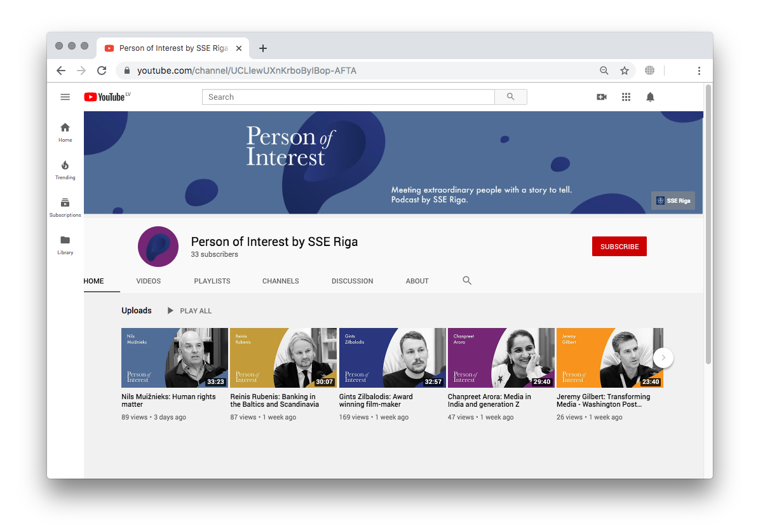Go to Home in the sidebar
The image size is (758, 532).
coord(65,132)
